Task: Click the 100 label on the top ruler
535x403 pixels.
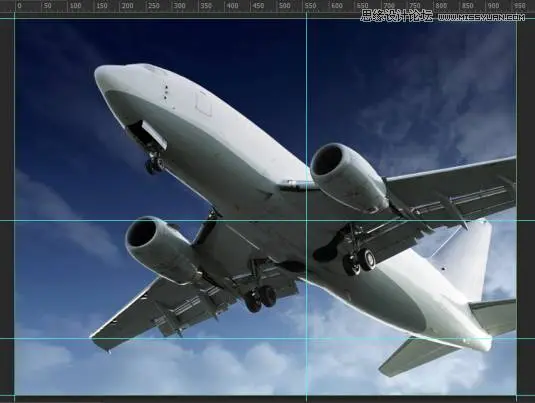Action: (75, 6)
